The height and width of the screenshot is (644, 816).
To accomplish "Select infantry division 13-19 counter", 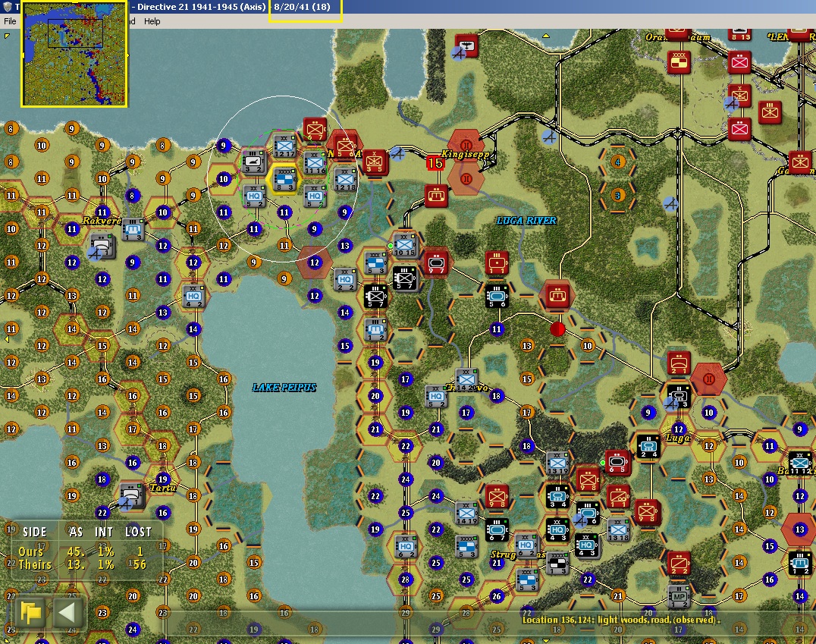I will point(557,463).
